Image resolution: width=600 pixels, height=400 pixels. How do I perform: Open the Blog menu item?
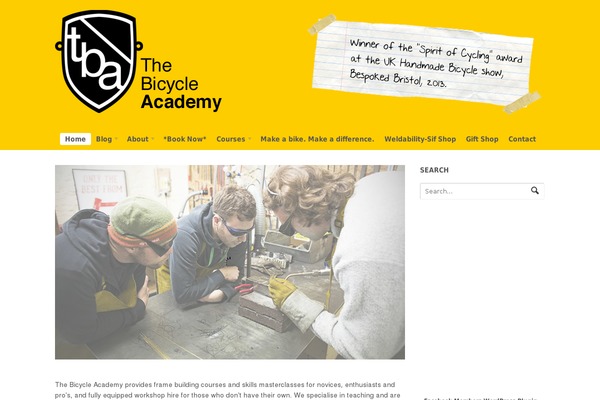point(104,139)
